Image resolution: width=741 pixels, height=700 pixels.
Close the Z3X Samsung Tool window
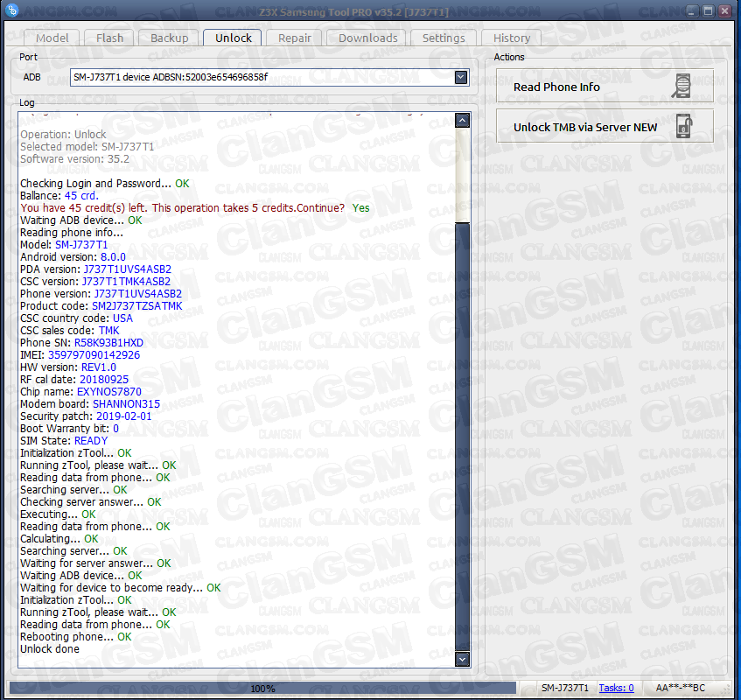[x=724, y=10]
